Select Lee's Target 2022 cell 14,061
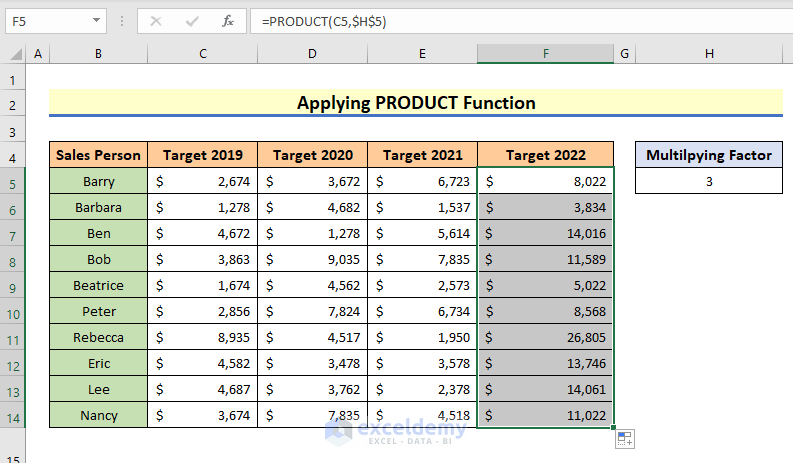 point(545,389)
